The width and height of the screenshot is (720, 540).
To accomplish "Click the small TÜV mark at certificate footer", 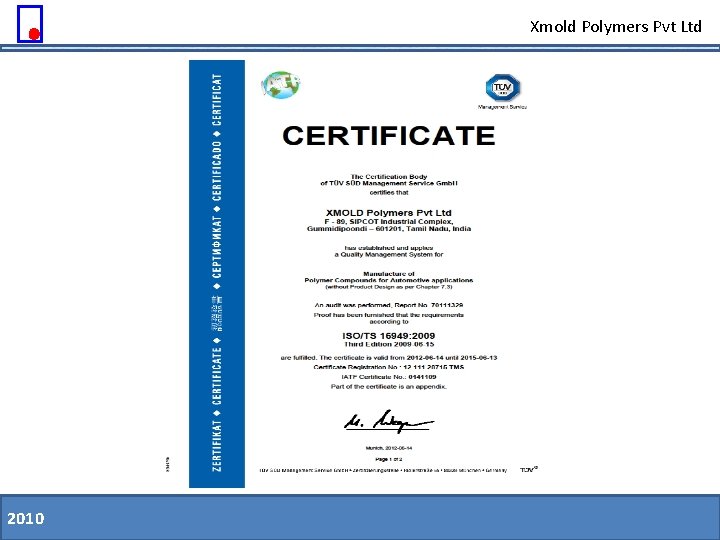I will [x=529, y=469].
